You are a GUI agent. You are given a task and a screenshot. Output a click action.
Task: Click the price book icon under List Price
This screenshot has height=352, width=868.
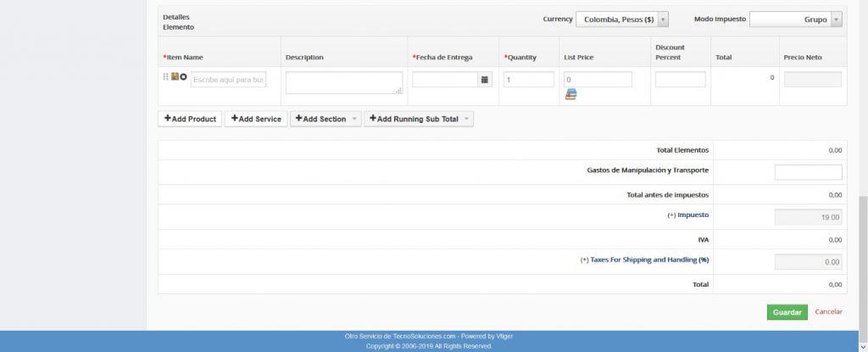click(x=570, y=94)
